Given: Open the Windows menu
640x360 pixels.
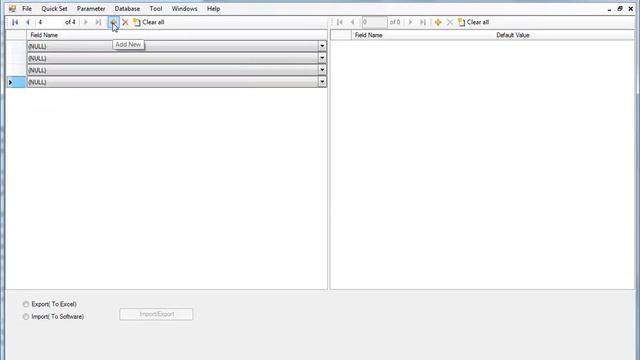Looking at the screenshot, I should pos(184,9).
